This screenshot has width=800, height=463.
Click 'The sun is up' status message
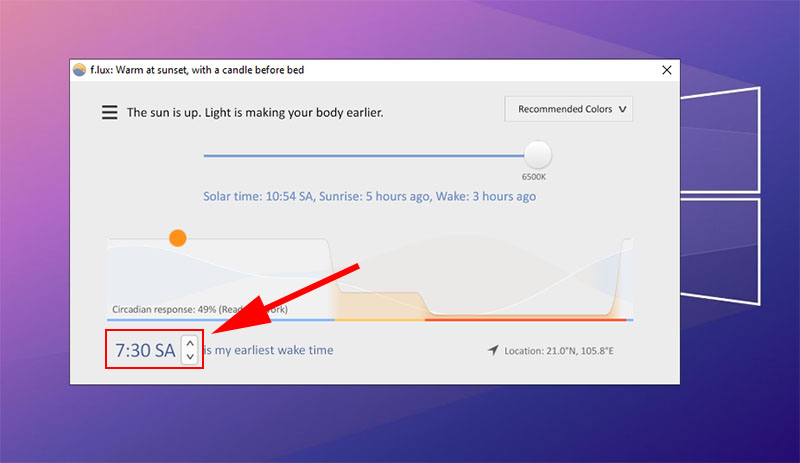(x=255, y=112)
